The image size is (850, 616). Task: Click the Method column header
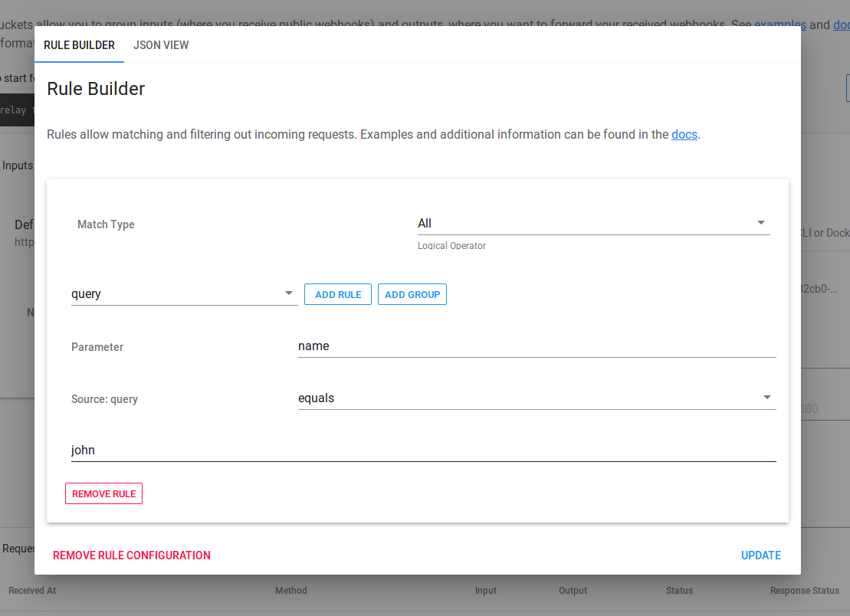(x=293, y=590)
